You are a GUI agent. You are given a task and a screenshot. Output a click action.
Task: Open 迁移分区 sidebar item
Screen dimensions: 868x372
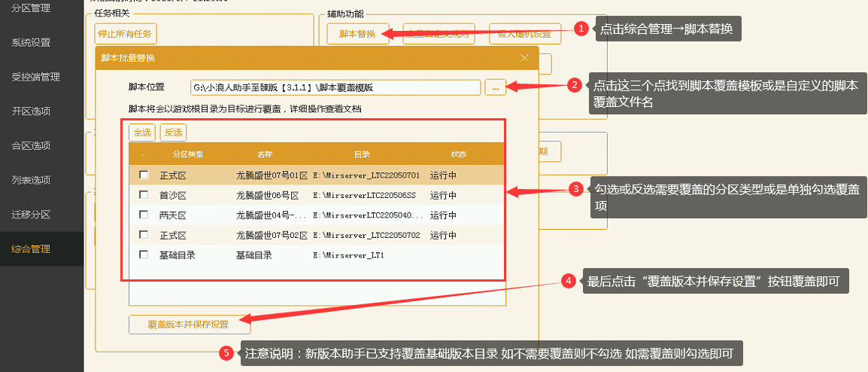31,215
